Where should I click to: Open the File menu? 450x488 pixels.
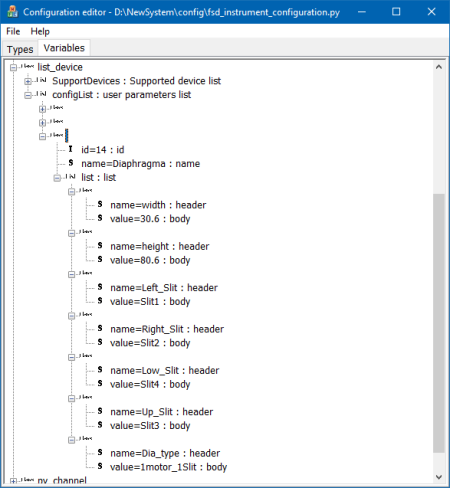click(13, 31)
